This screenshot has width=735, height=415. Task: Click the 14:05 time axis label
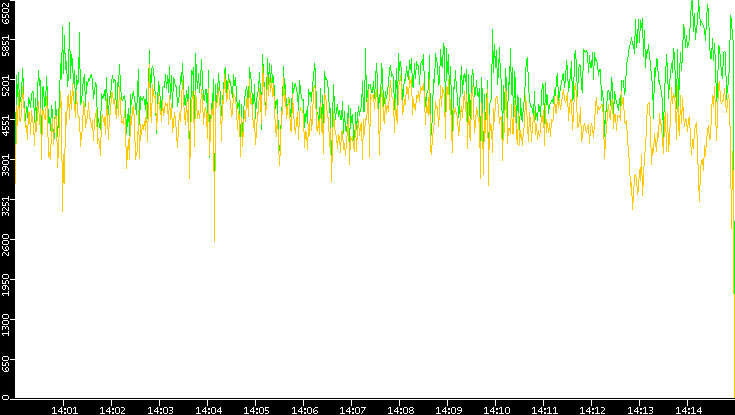coord(256,410)
